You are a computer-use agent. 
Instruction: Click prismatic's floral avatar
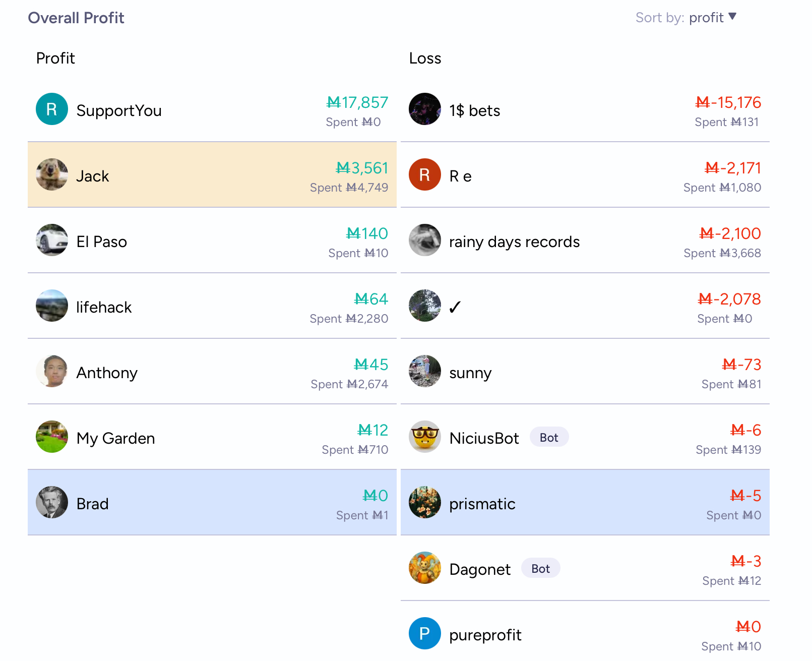tap(425, 502)
